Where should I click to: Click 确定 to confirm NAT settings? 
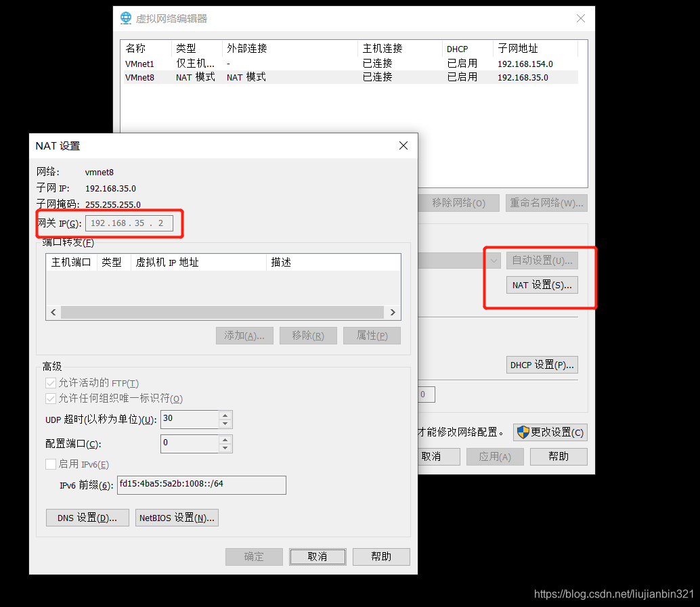(254, 556)
